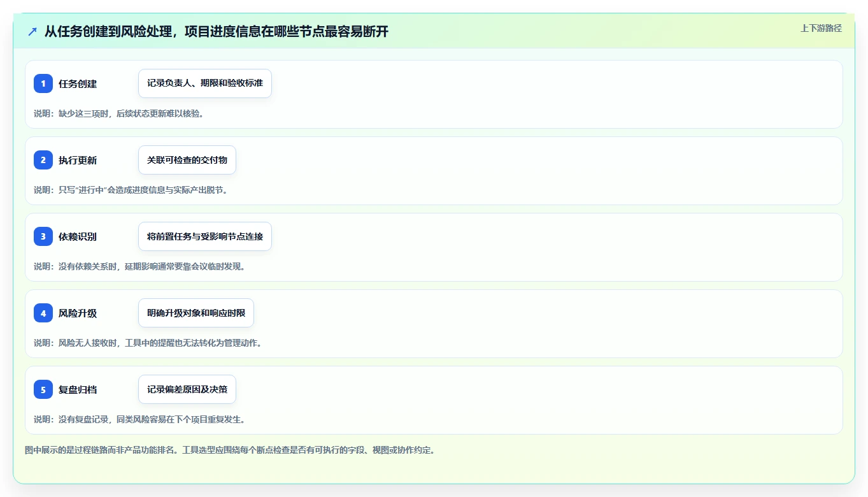Screen dimensions: 868x497
Task: Click the 执行更新 step title
Action: (78, 161)
